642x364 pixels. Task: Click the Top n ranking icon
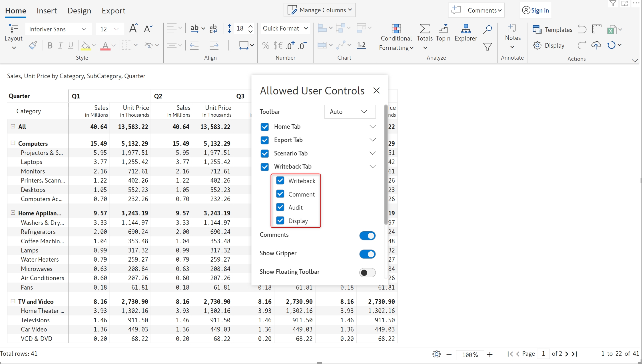pos(443,29)
